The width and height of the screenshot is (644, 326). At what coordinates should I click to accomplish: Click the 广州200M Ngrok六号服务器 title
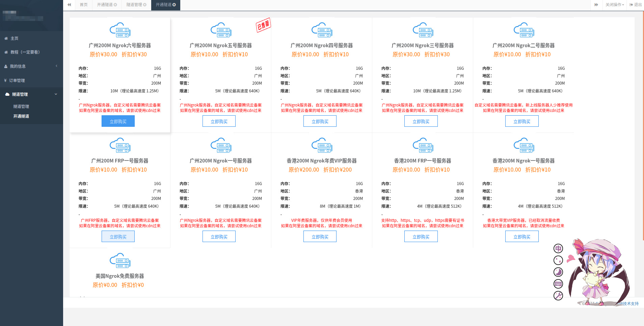120,46
